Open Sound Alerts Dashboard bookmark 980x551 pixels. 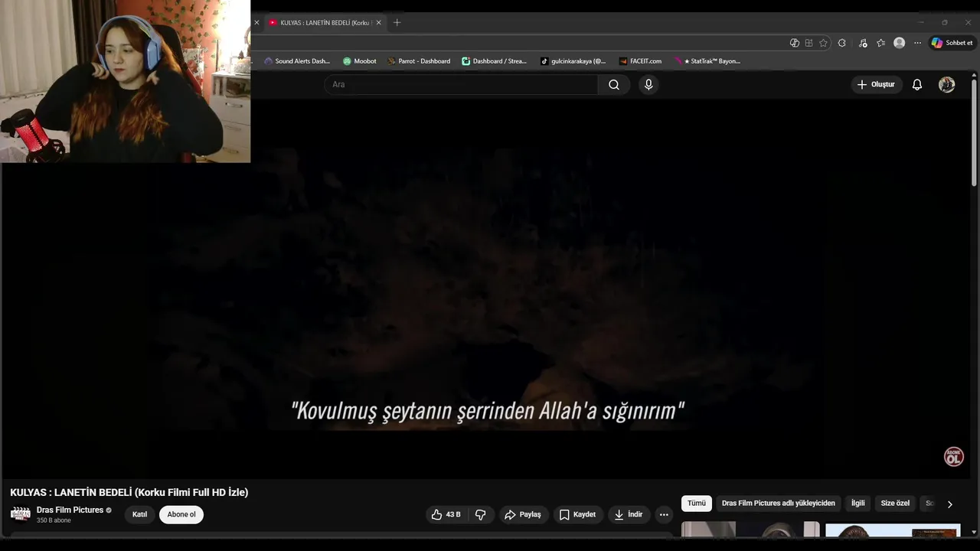pyautogui.click(x=297, y=61)
